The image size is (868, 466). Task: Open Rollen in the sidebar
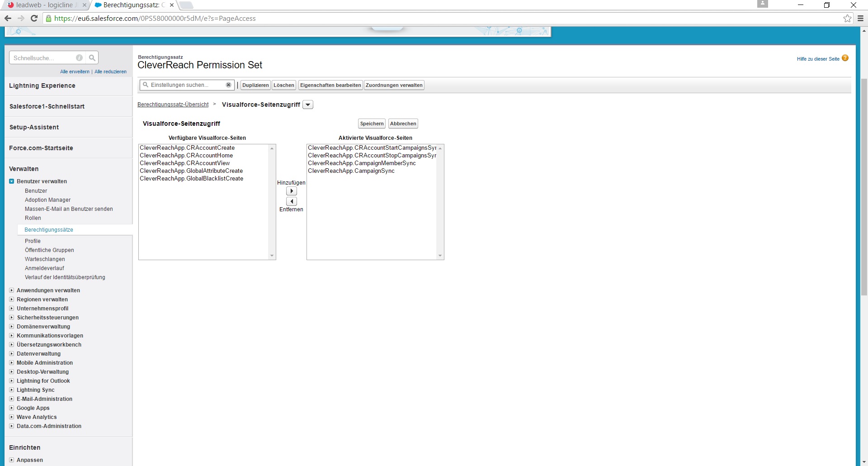(33, 218)
